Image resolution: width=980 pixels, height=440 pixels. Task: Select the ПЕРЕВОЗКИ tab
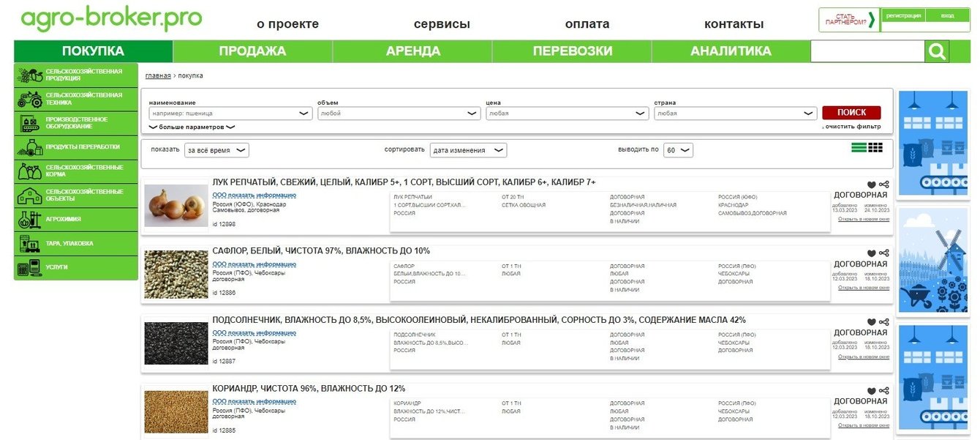(572, 51)
